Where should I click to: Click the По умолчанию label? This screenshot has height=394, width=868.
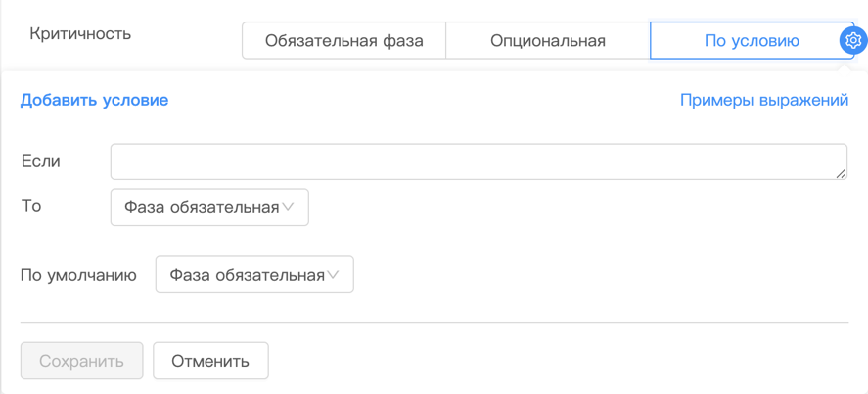[x=78, y=275]
